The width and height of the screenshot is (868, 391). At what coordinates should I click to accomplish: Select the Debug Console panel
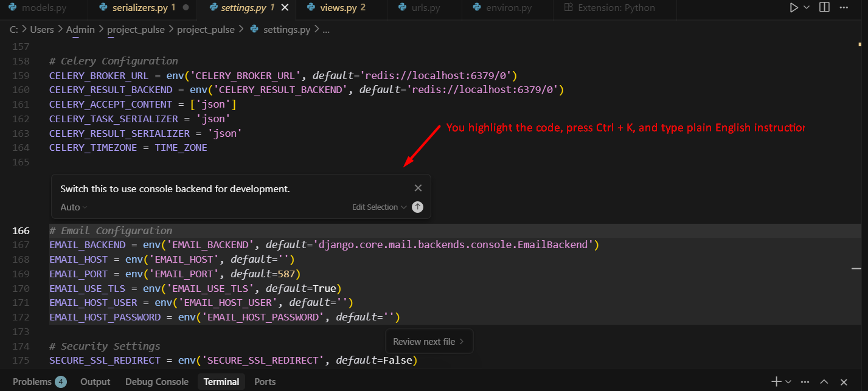(x=156, y=381)
